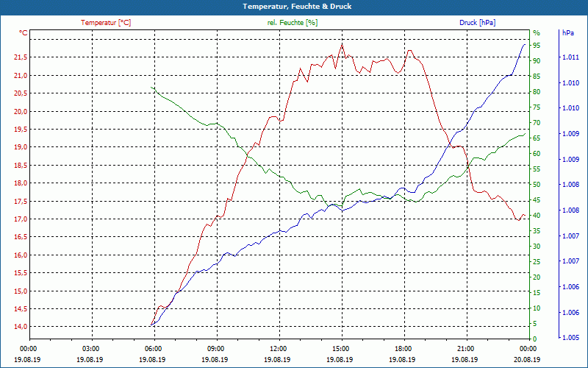Click the "19,5" temperature axis value

click(21, 130)
